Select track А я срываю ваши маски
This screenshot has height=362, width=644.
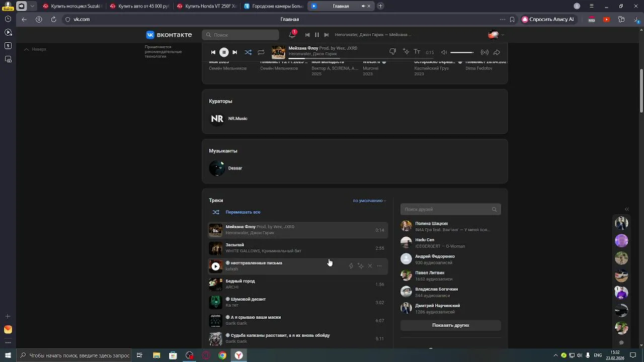pos(297,321)
